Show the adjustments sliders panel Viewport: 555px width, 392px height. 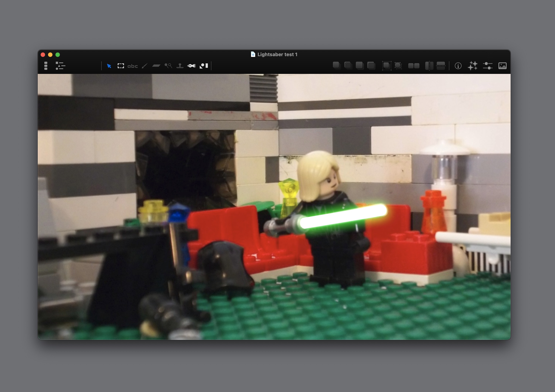point(488,66)
